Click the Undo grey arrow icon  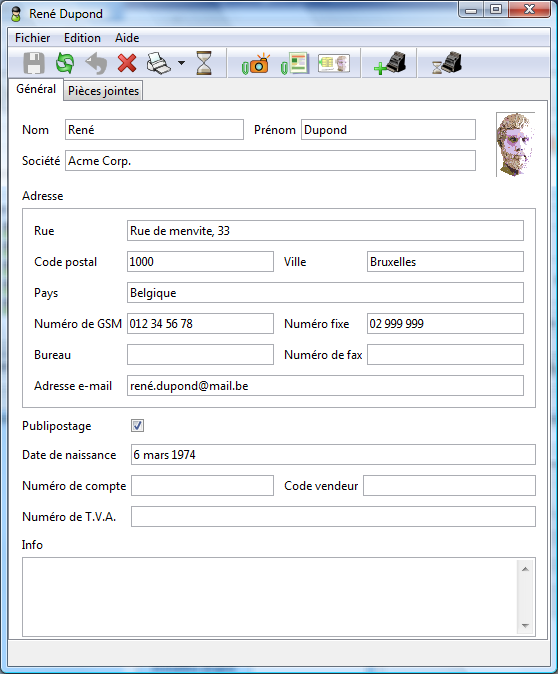click(96, 64)
